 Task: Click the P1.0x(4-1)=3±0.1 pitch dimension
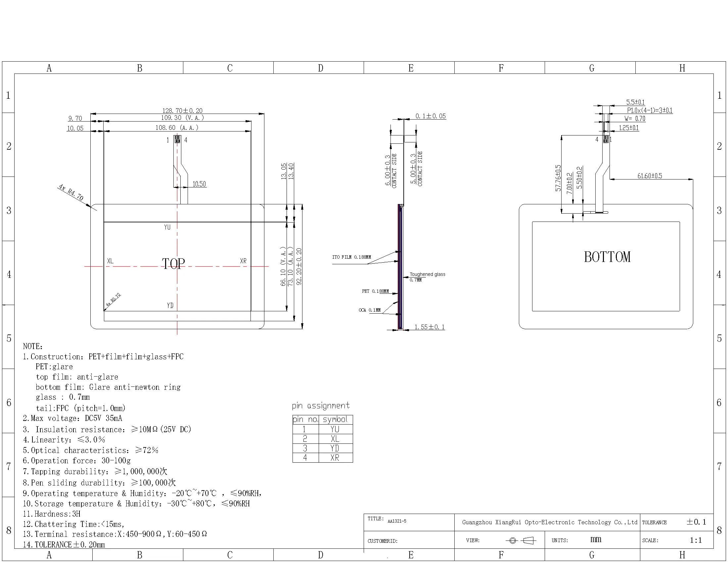coord(650,110)
